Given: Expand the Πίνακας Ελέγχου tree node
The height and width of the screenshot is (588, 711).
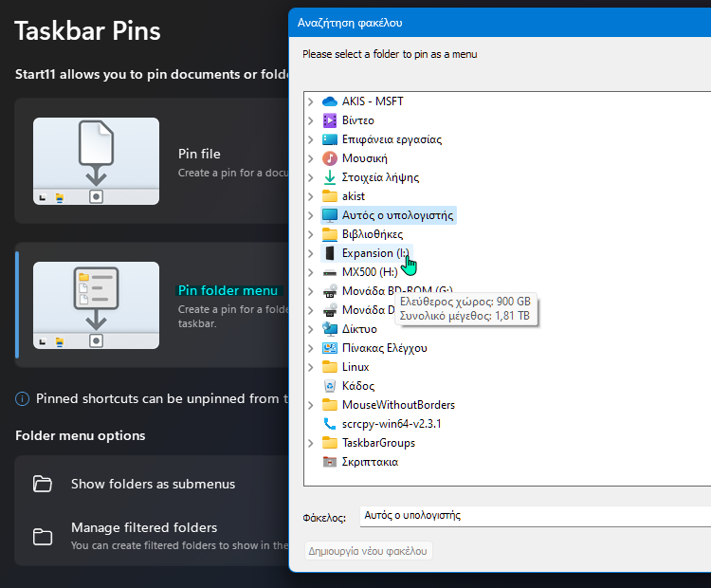Looking at the screenshot, I should click(x=311, y=348).
